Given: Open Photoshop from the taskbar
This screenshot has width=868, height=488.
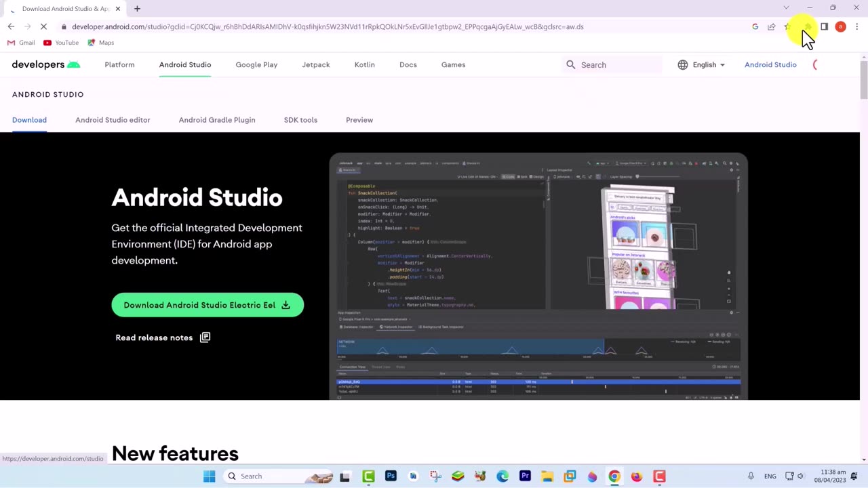Looking at the screenshot, I should click(391, 476).
